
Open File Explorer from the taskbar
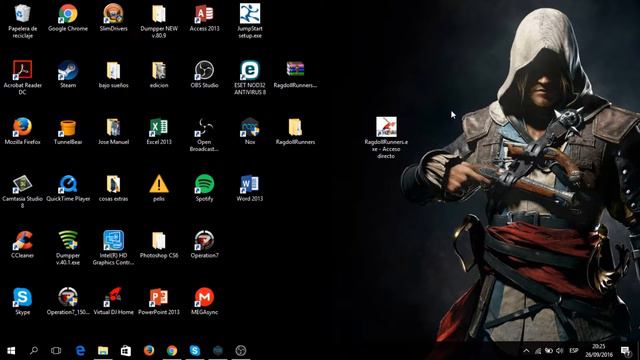point(103,351)
